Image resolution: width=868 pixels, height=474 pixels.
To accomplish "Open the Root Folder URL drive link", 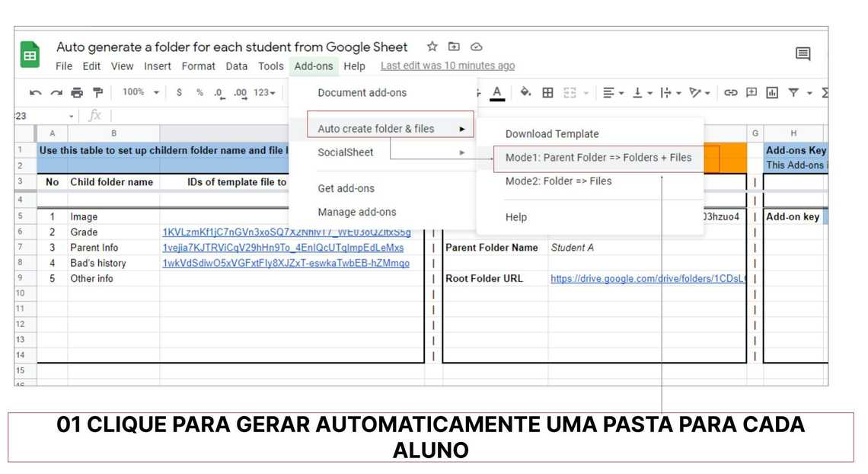I will (648, 278).
